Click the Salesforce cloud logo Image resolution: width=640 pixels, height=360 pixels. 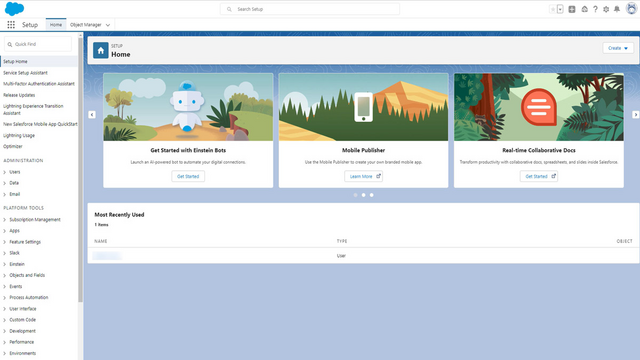(x=14, y=9)
